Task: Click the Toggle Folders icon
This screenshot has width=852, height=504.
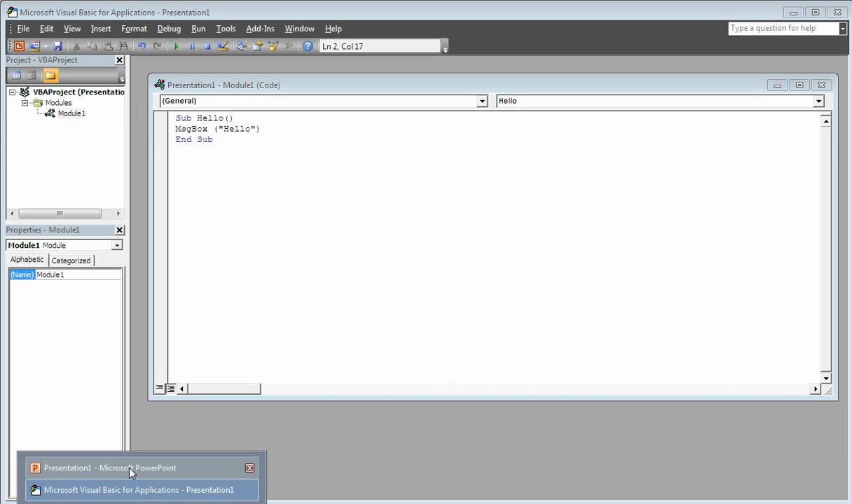Action: click(50, 76)
